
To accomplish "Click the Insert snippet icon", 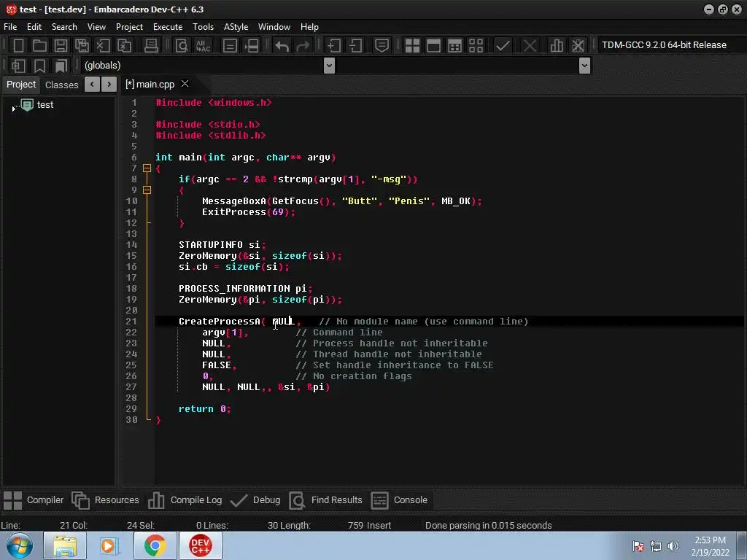I will click(18, 65).
